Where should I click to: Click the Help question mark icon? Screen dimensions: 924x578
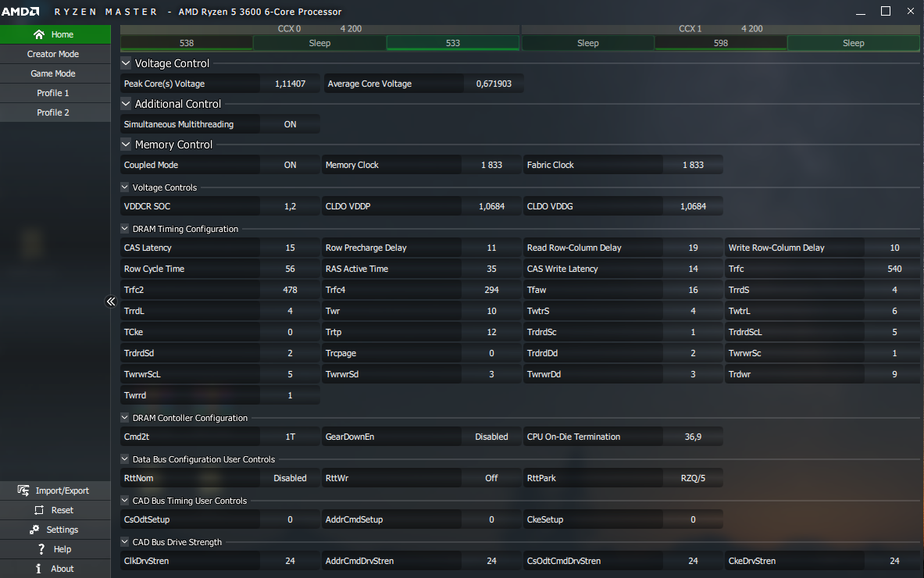point(41,548)
